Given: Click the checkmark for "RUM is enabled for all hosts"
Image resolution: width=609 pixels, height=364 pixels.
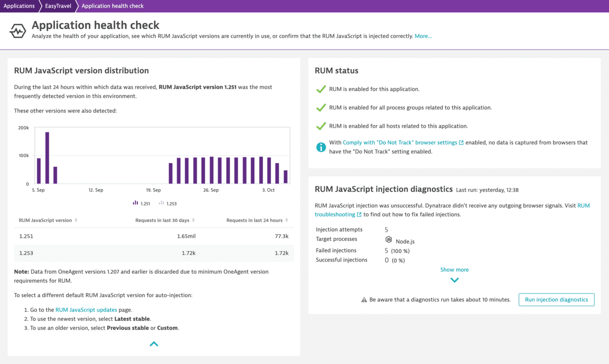Looking at the screenshot, I should pos(321,126).
